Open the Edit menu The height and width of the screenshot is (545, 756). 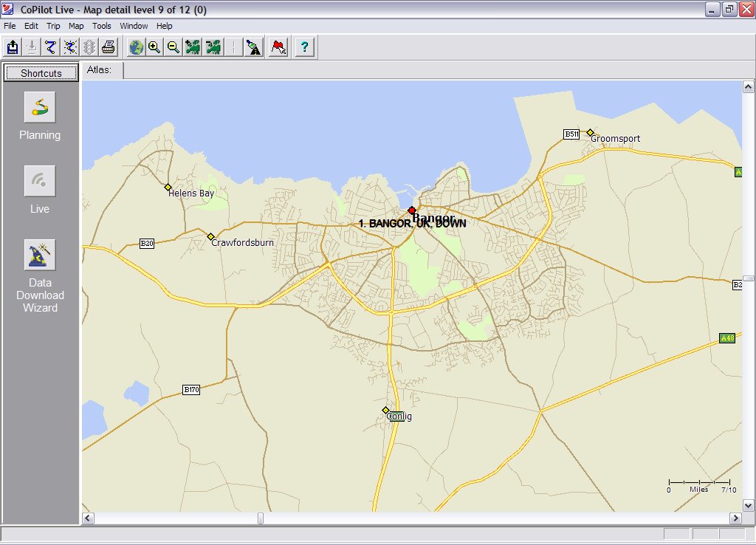point(31,26)
